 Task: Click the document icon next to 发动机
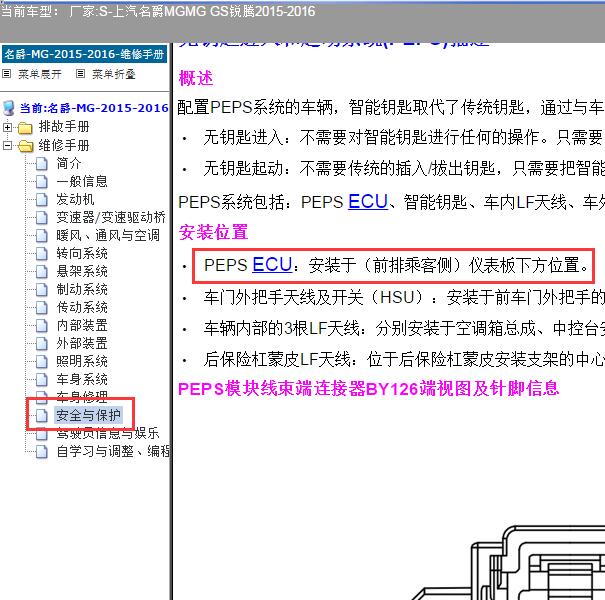[42, 200]
